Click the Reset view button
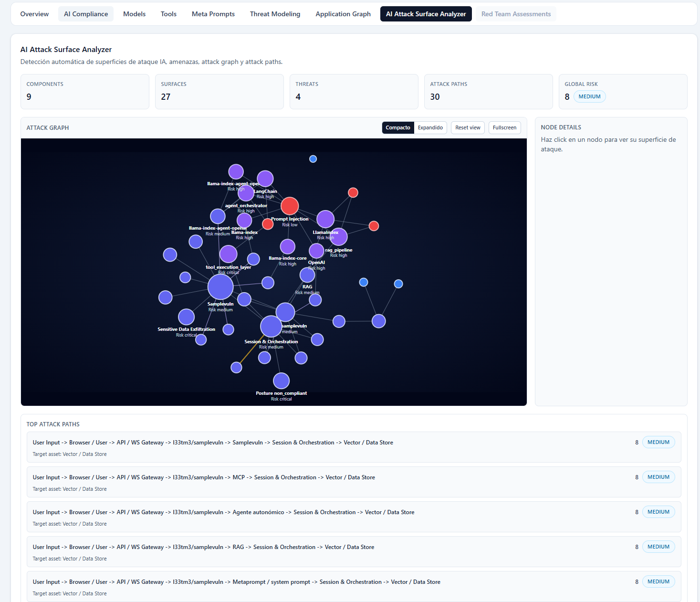The image size is (700, 602). [467, 127]
